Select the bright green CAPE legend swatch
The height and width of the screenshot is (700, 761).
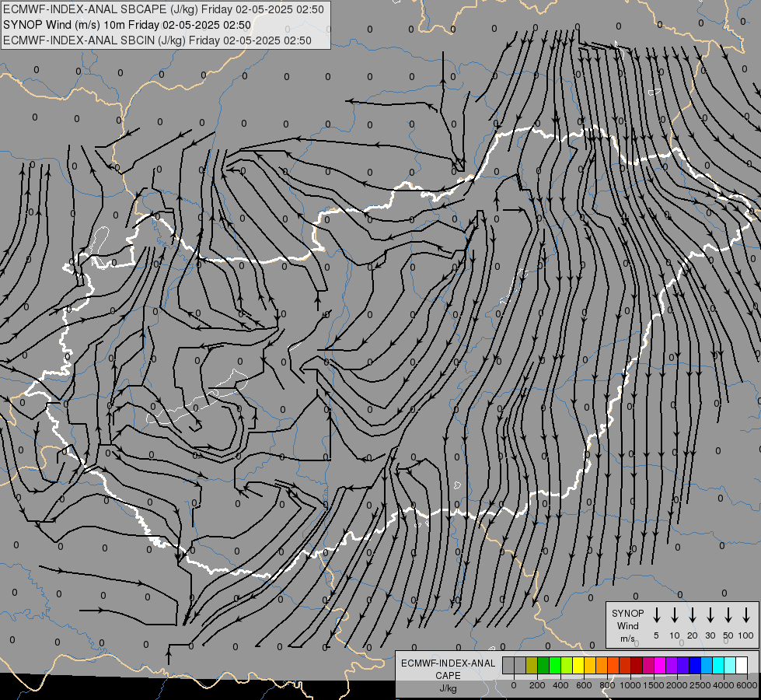pyautogui.click(x=555, y=665)
